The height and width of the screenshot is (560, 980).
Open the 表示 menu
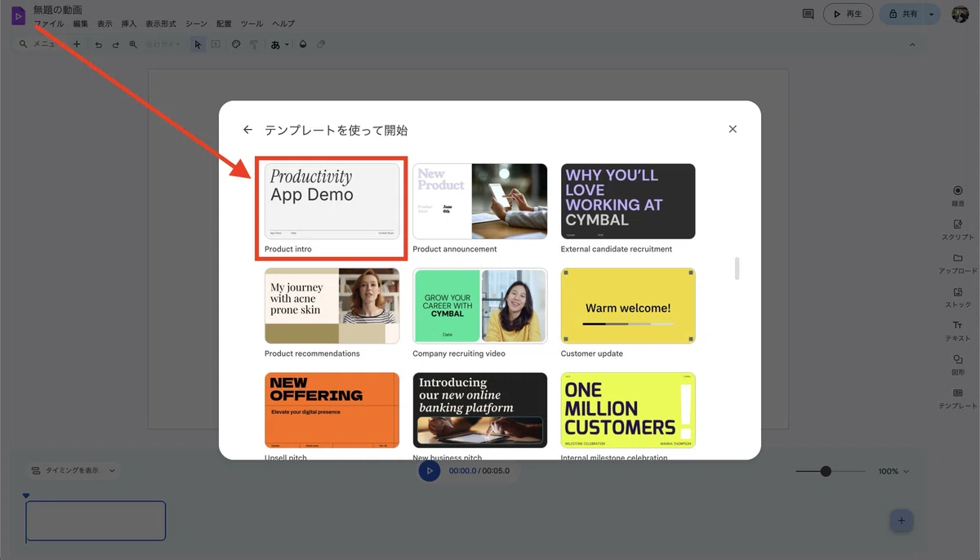105,24
